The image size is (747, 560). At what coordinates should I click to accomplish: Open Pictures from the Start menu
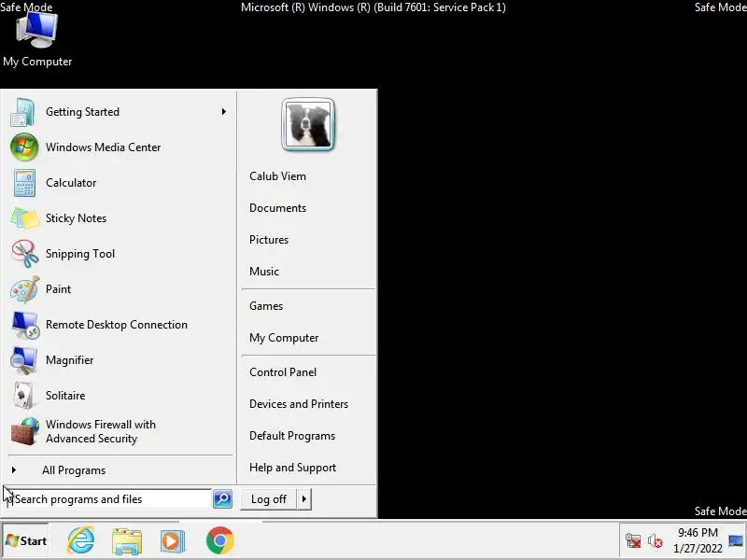[269, 240]
